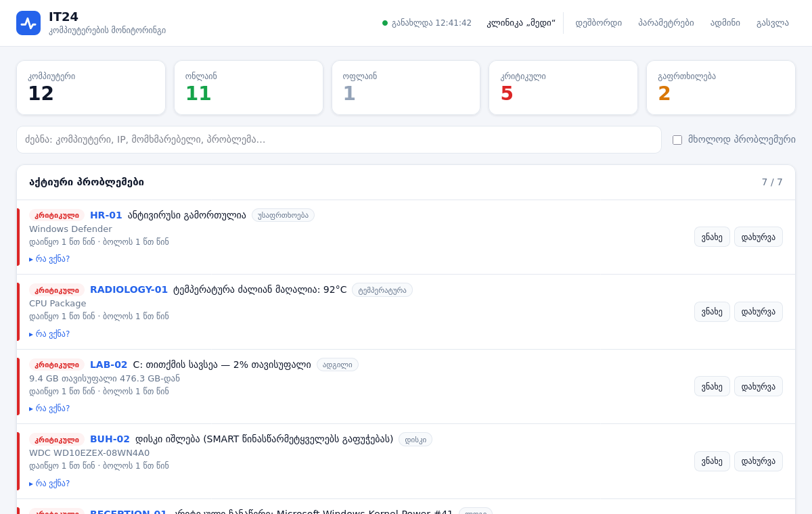Click the უსაფრთხოება tag on HR-01
The height and width of the screenshot is (514, 812).
coord(283,215)
